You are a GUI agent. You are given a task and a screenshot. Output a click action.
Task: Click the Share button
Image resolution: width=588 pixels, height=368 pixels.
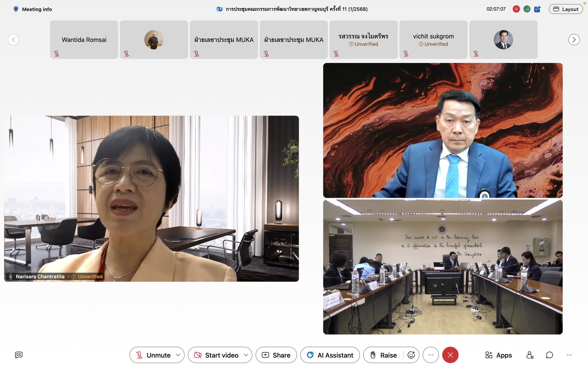(276, 355)
